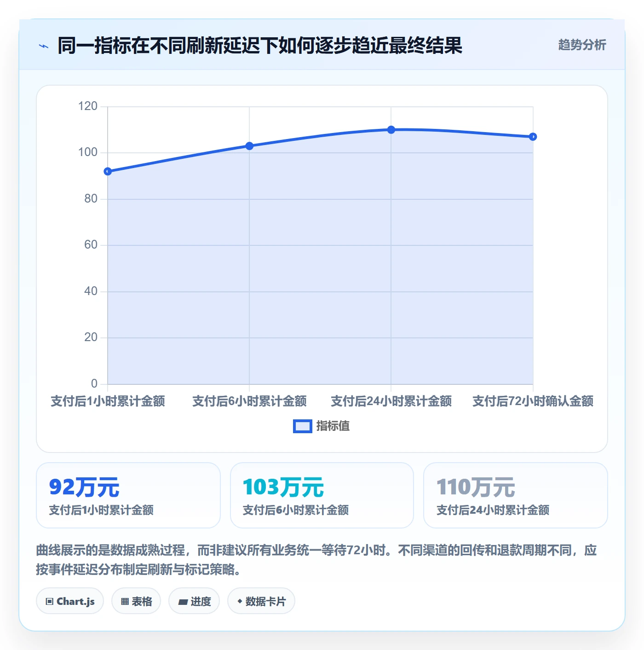
Task: Click the paragraph starting with 曲线展示的是数据成熟过程
Action: [316, 560]
